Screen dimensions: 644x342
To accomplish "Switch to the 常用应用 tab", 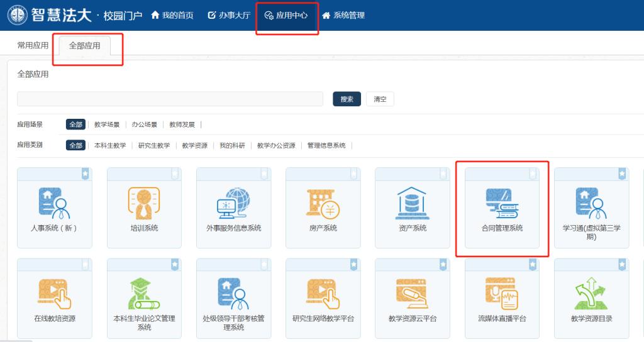I will 33,45.
